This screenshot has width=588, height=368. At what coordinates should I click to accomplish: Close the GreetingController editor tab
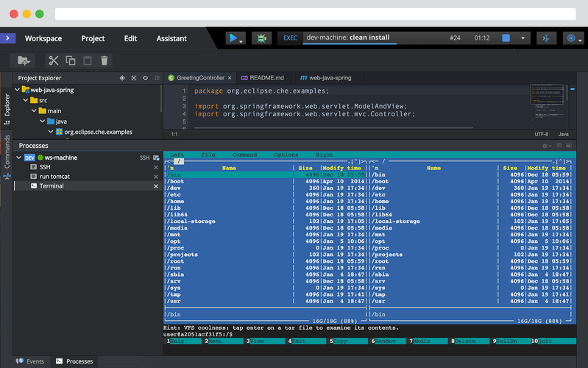[230, 77]
